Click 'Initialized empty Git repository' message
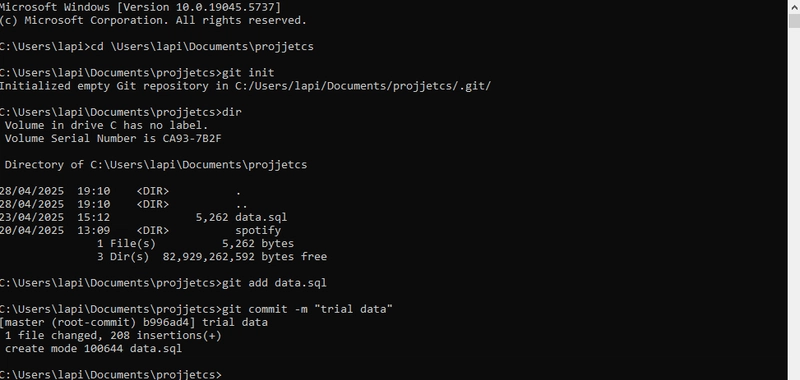800x380 pixels. (x=104, y=86)
